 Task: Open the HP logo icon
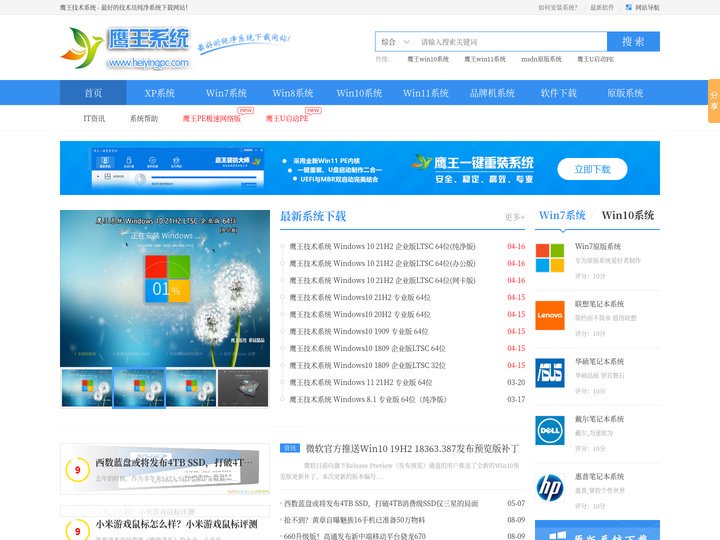click(550, 488)
